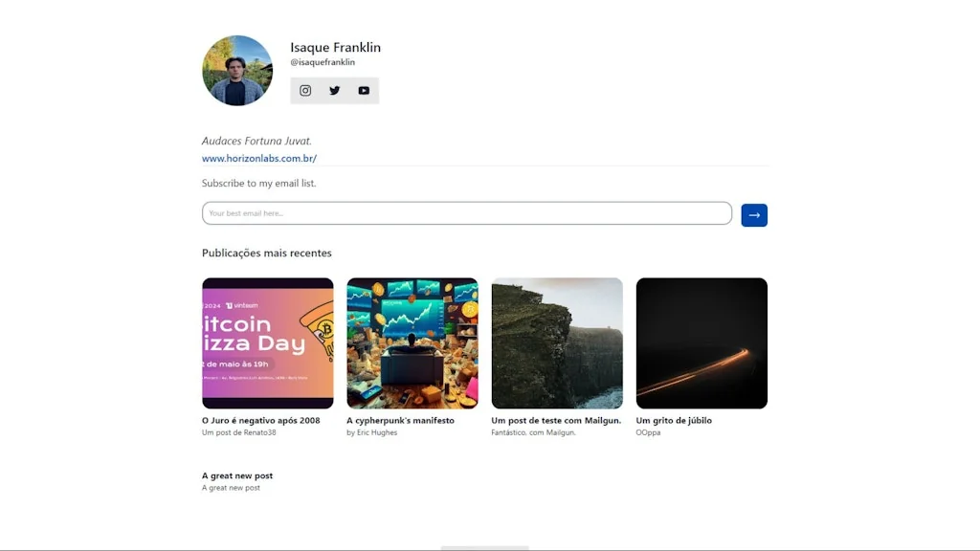Submit email with the blue arrow button
The width and height of the screenshot is (980, 551).
(x=753, y=214)
